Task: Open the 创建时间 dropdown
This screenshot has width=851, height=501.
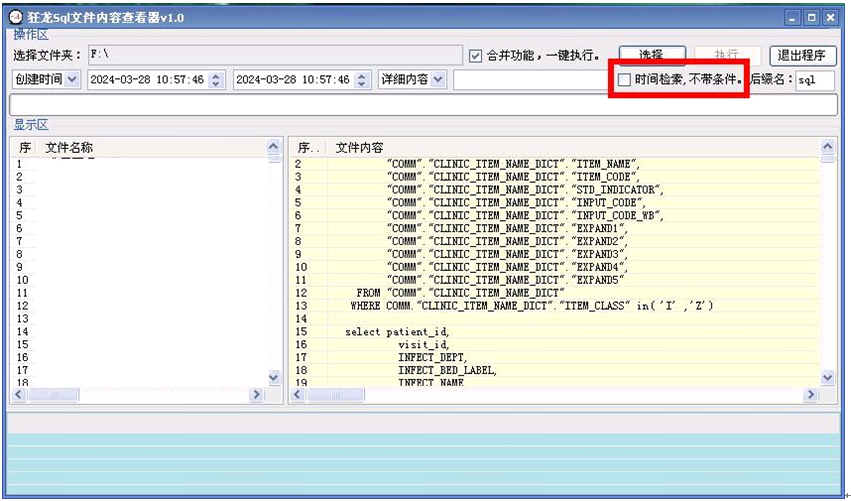Action: (72, 79)
